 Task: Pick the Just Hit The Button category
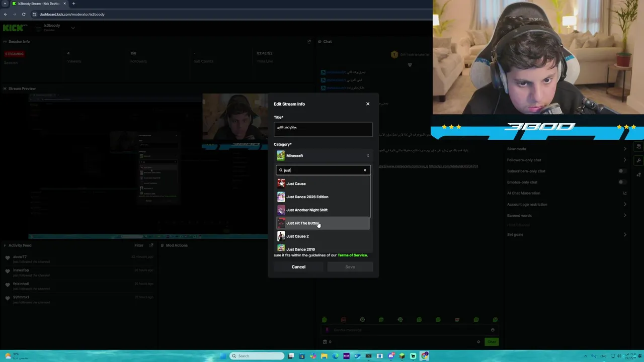(x=323, y=223)
